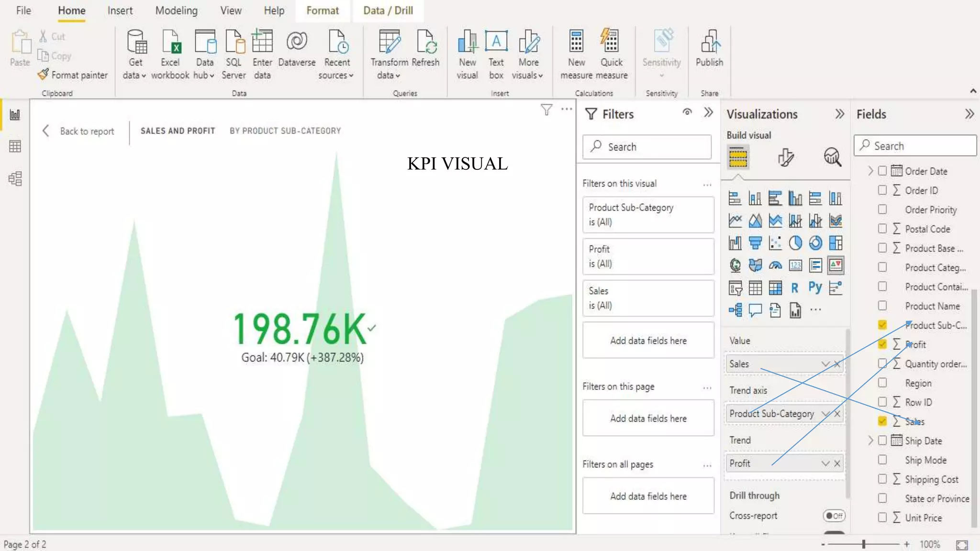Switch to the Format tab

coord(323,11)
